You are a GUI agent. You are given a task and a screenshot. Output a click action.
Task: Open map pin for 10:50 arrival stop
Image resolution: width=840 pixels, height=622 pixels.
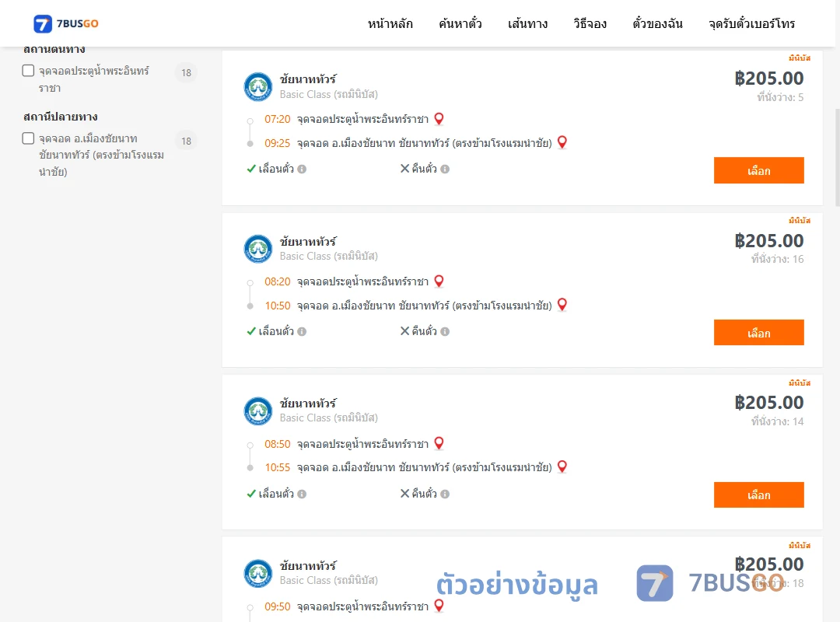point(562,305)
